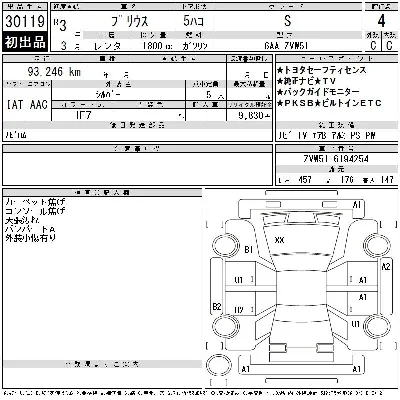Select the ★PKSB★ビルトインETC line
This screenshot has width=400, height=400.
[x=329, y=103]
